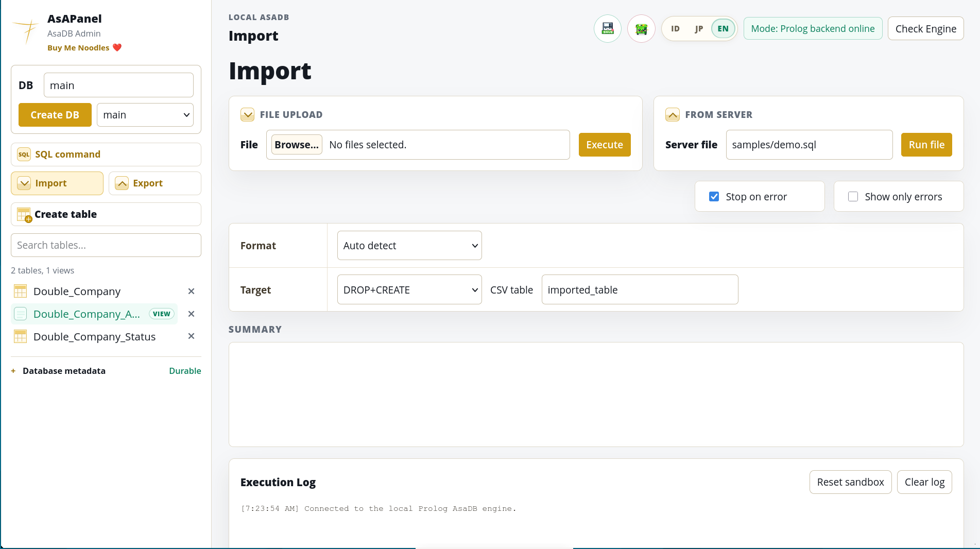Switch language to JP
The width and height of the screenshot is (980, 549).
699,29
